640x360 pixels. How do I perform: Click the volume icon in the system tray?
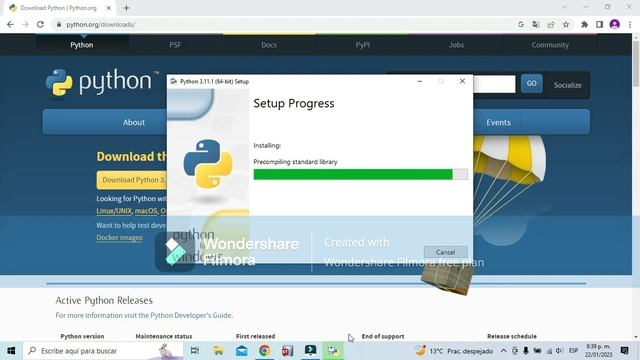559,351
